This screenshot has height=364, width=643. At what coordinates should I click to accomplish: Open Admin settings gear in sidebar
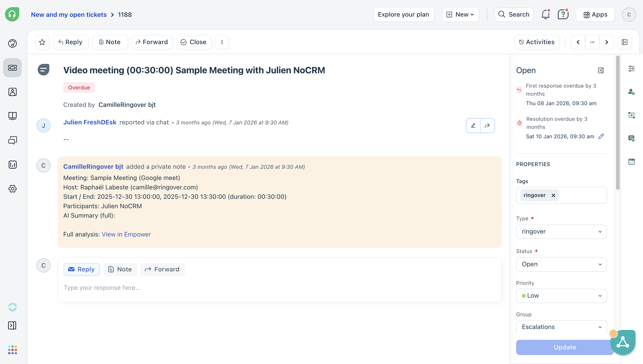coord(12,189)
